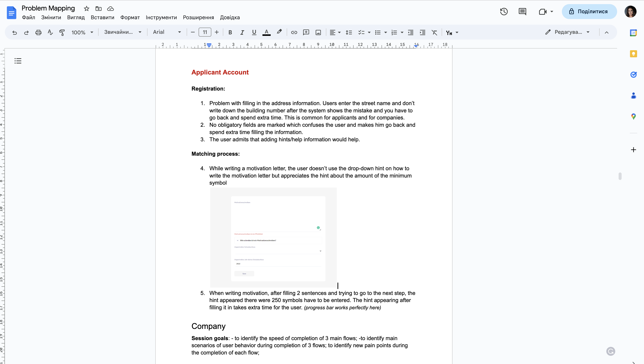This screenshot has width=644, height=364.
Task: Open the text color picker
Action: tap(267, 32)
